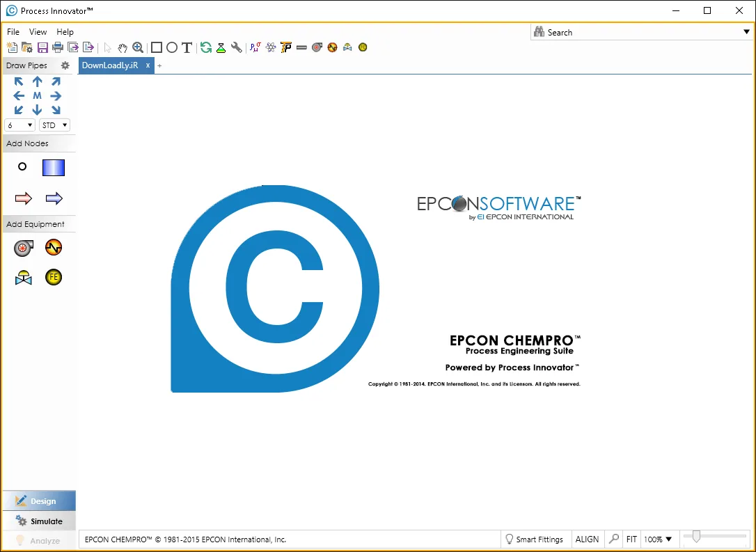Click the FIT zoom button

(x=631, y=539)
